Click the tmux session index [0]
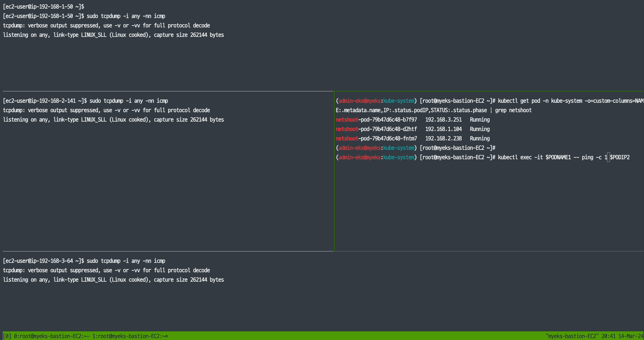This screenshot has width=644, height=340. click(x=7, y=336)
